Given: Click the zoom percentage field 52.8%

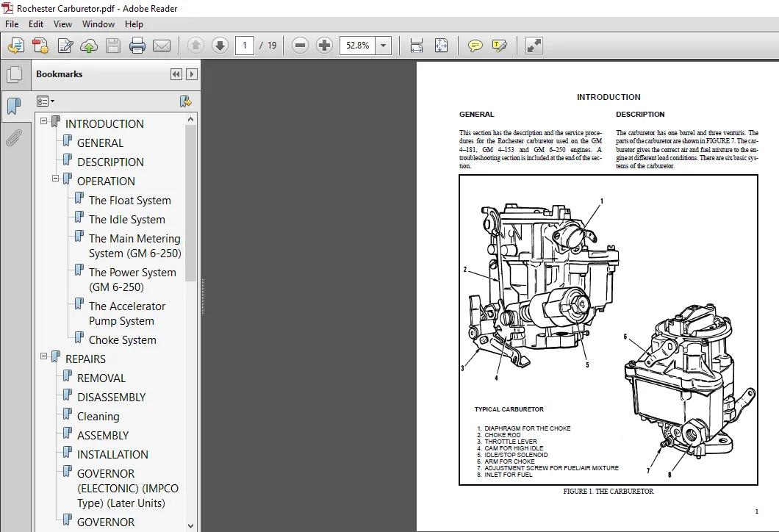Looking at the screenshot, I should pos(358,46).
